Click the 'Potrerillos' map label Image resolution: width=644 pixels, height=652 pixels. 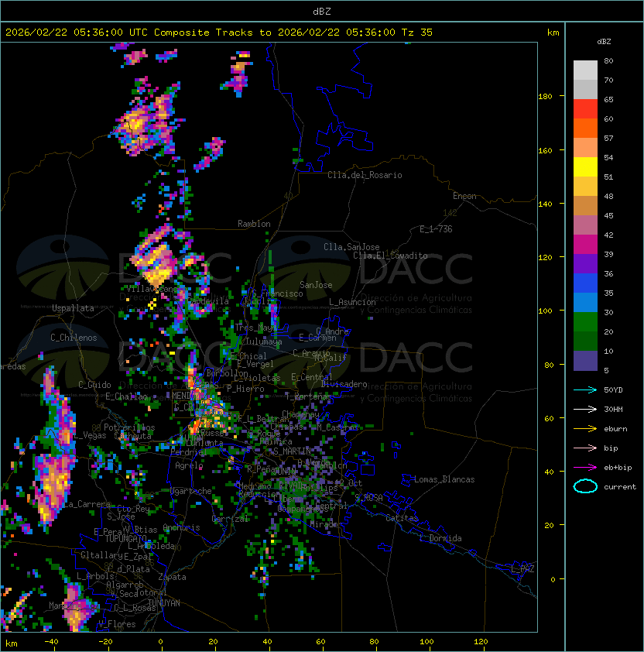click(129, 427)
